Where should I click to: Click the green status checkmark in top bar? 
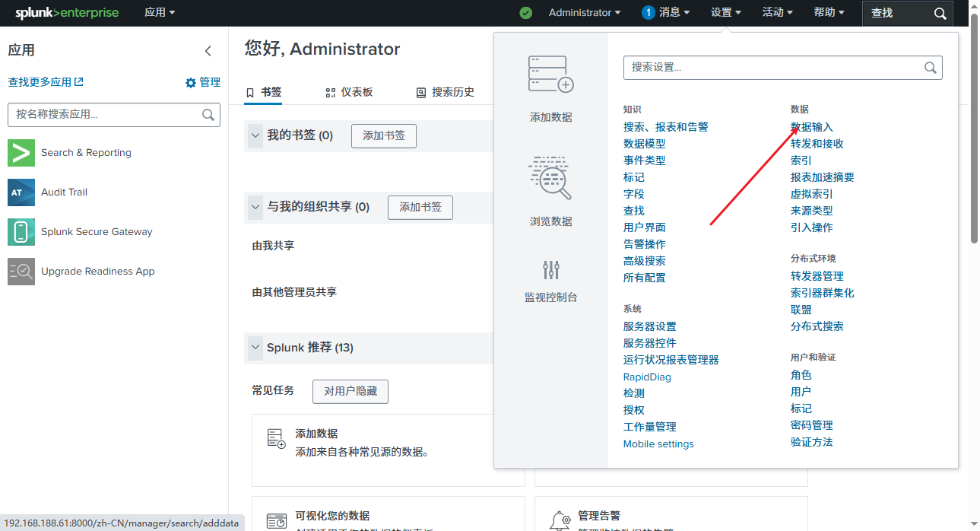pos(525,13)
